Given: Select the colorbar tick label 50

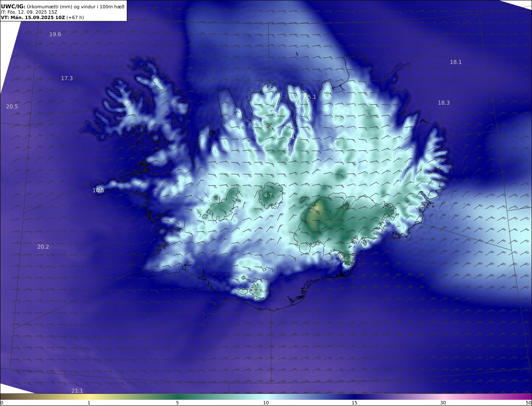Looking at the screenshot, I should point(529,403).
